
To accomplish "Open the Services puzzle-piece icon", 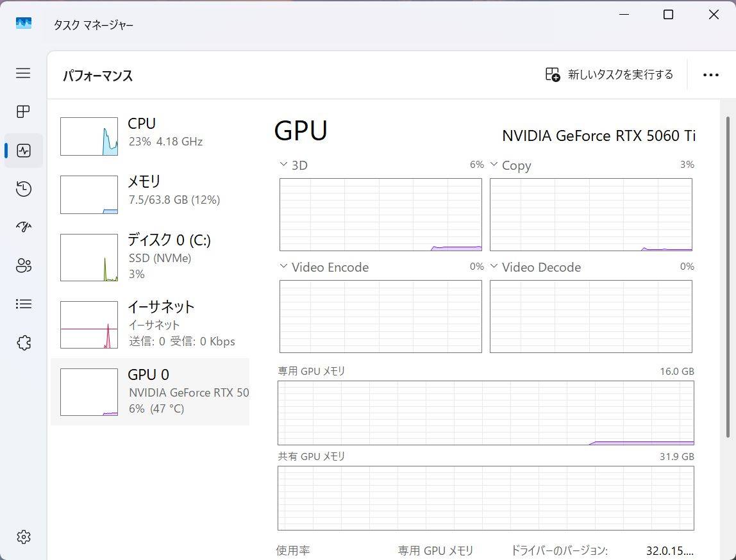I will (24, 343).
